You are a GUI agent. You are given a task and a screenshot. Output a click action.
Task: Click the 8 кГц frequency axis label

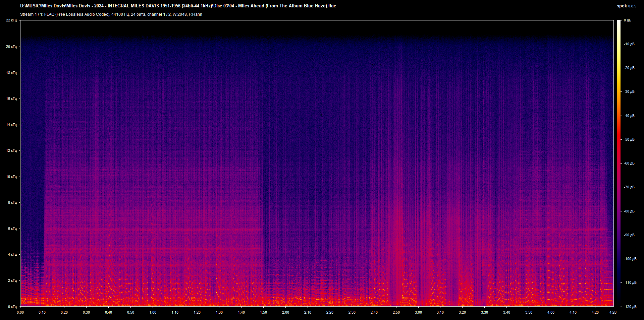click(x=12, y=202)
